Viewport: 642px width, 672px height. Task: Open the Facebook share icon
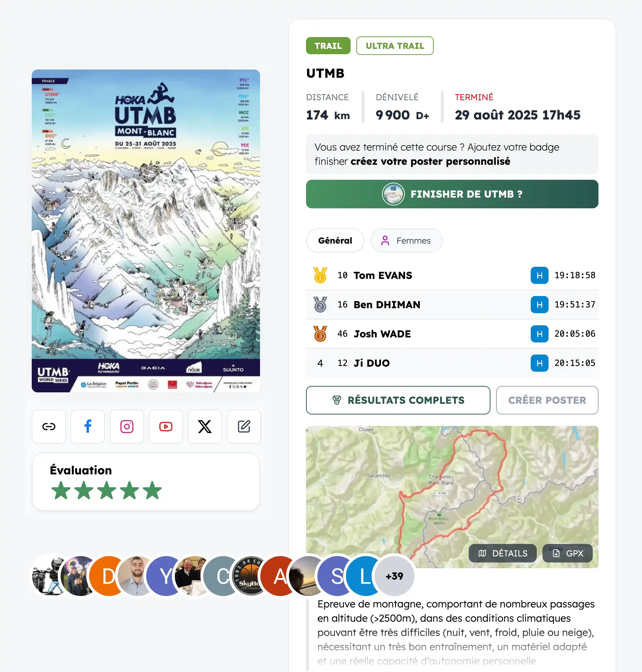tap(88, 427)
